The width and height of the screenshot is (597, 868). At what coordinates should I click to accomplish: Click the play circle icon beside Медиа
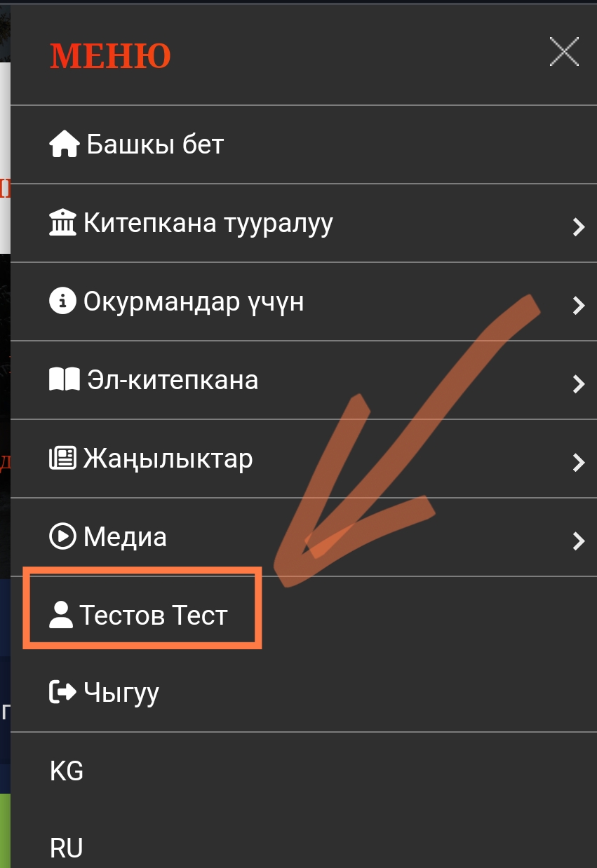click(x=63, y=537)
